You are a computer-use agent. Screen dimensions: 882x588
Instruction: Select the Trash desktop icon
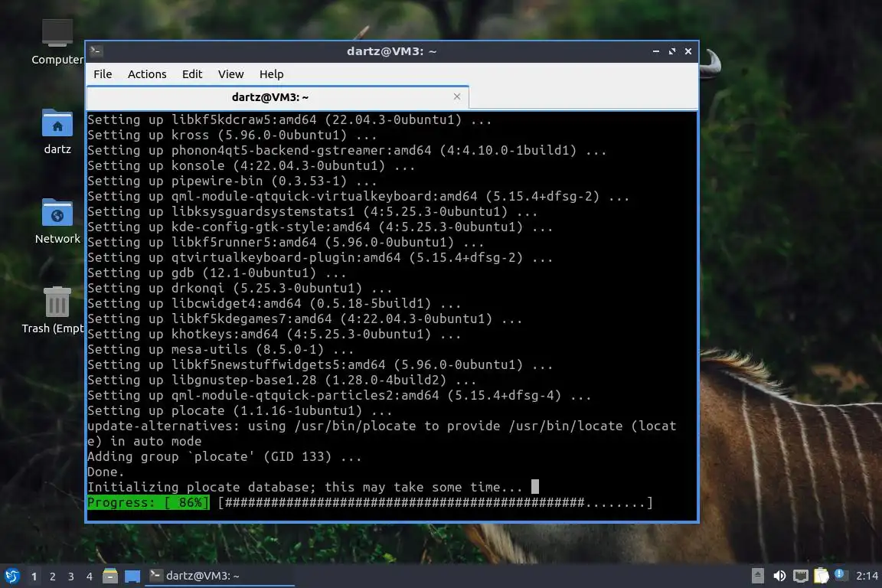tap(57, 310)
